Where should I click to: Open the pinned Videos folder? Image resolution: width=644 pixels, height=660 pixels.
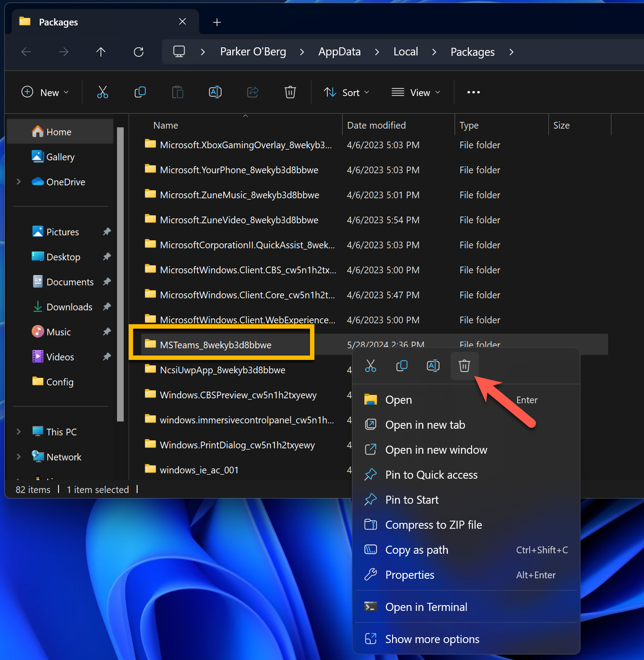pyautogui.click(x=60, y=357)
